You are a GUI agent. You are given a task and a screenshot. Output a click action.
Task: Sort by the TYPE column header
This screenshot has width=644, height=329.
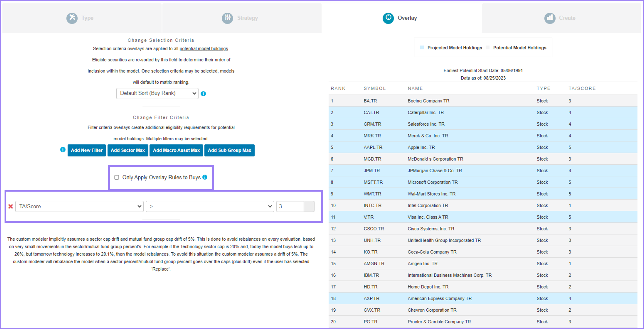(544, 88)
